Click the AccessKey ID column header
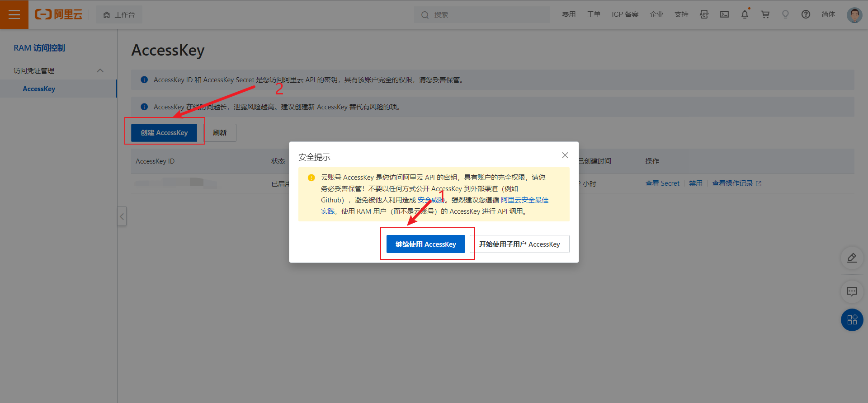Image resolution: width=868 pixels, height=403 pixels. point(155,161)
